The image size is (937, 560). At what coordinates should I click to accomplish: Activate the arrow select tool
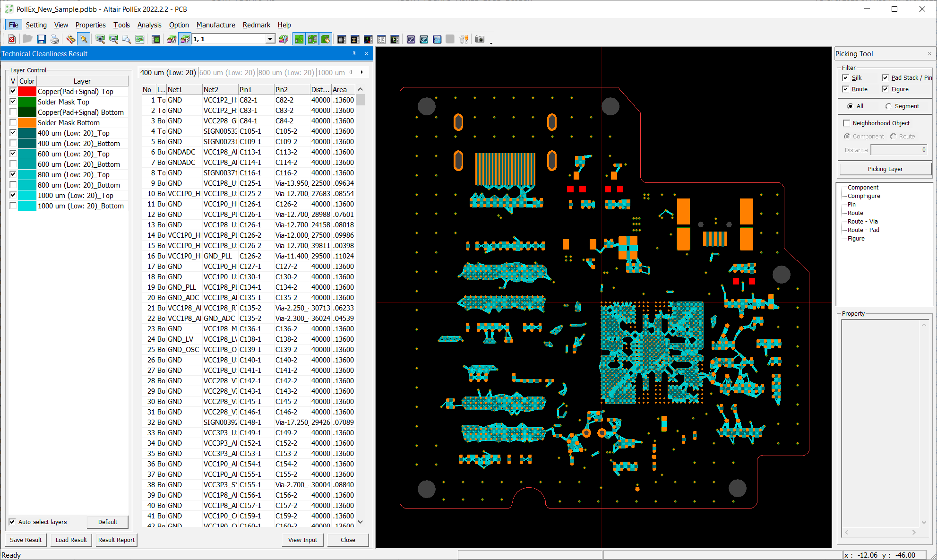point(84,39)
